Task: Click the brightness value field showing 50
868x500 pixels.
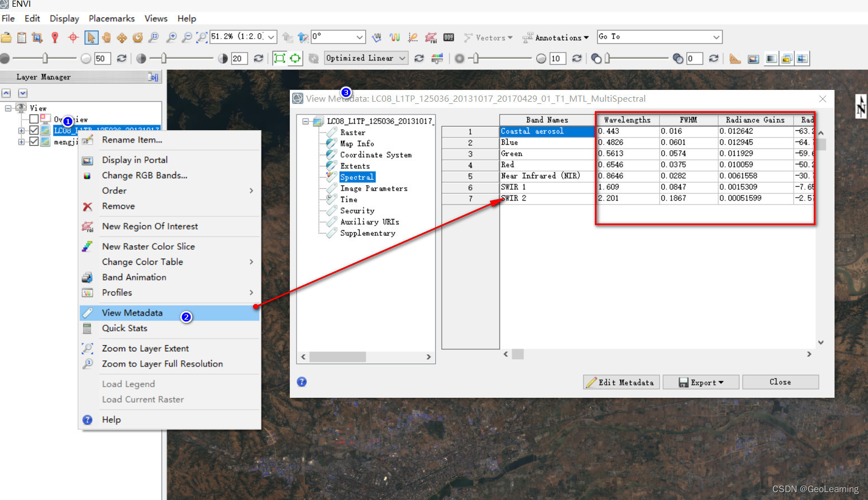Action: click(x=102, y=59)
